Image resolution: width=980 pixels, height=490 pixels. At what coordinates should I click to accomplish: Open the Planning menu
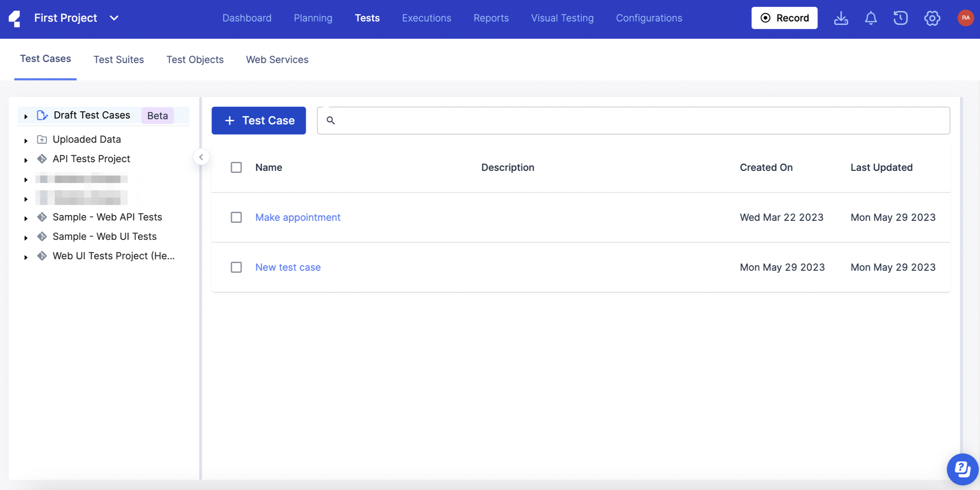313,18
